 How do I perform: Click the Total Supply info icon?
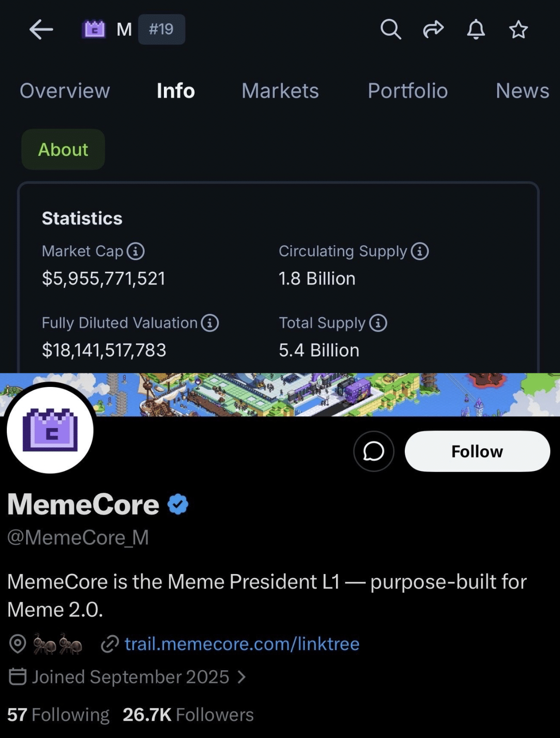(x=378, y=323)
